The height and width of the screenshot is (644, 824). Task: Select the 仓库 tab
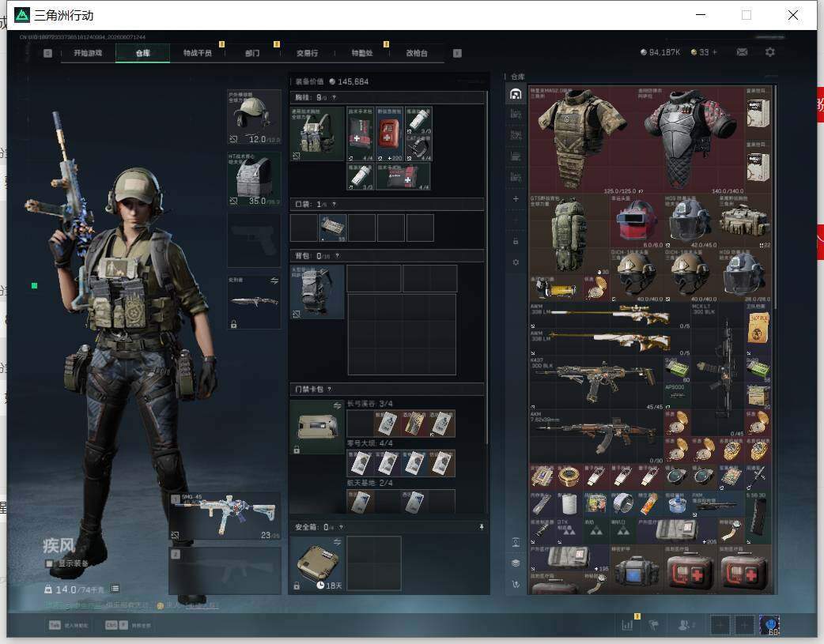pos(143,53)
